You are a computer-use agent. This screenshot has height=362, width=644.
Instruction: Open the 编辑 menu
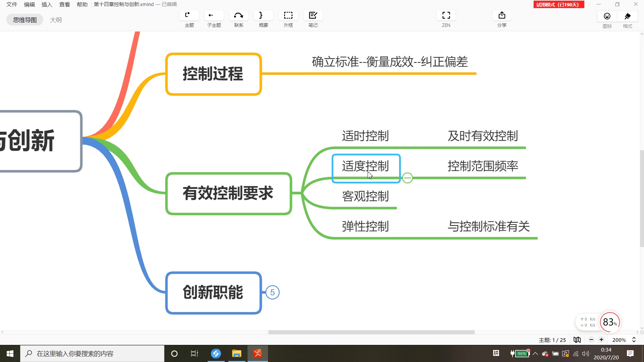click(30, 4)
